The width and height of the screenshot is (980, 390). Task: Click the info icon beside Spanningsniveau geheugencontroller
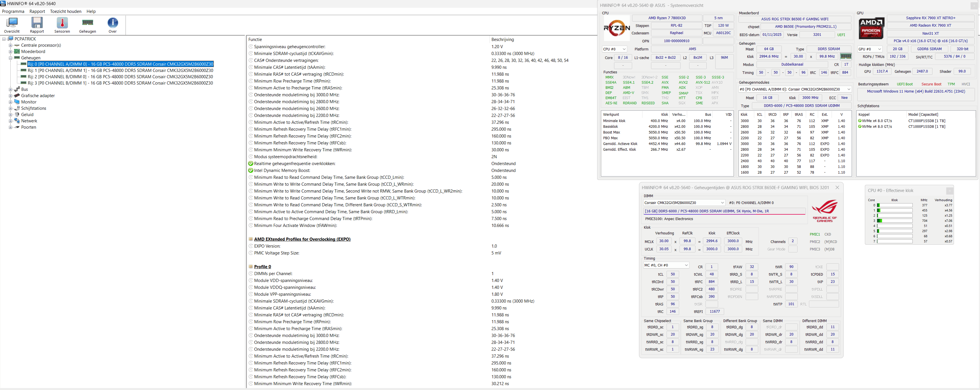click(x=251, y=46)
